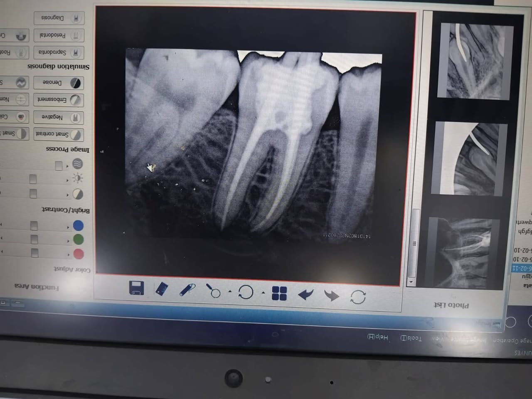Open the magnifier tool dropdown arrow
The image size is (532, 399).
click(x=231, y=292)
